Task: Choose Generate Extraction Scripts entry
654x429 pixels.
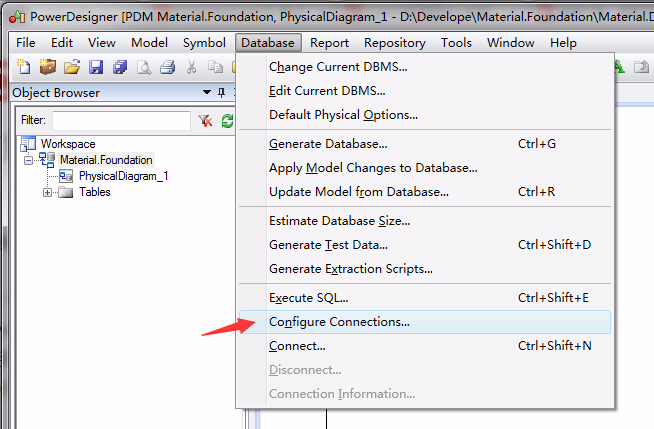Action: [x=425, y=269]
